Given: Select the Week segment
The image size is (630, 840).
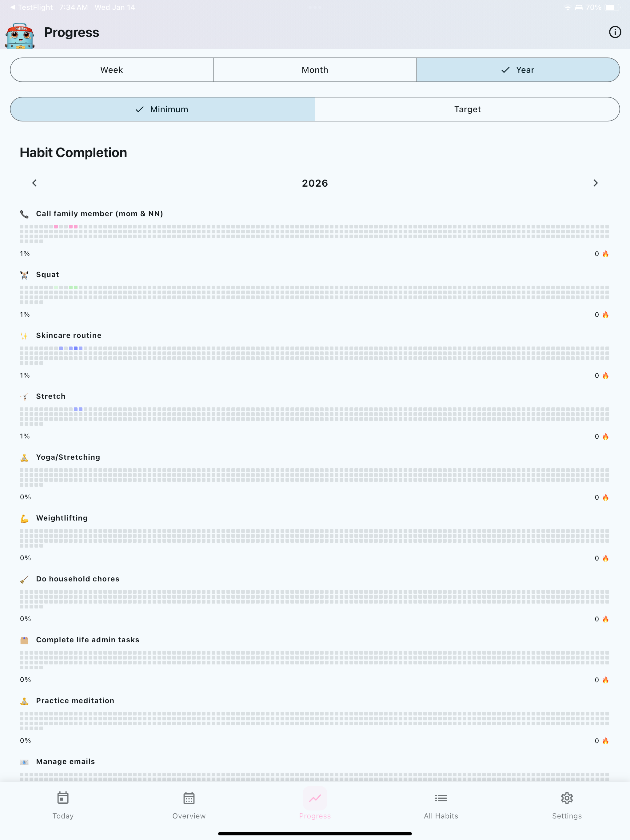Looking at the screenshot, I should click(x=112, y=70).
